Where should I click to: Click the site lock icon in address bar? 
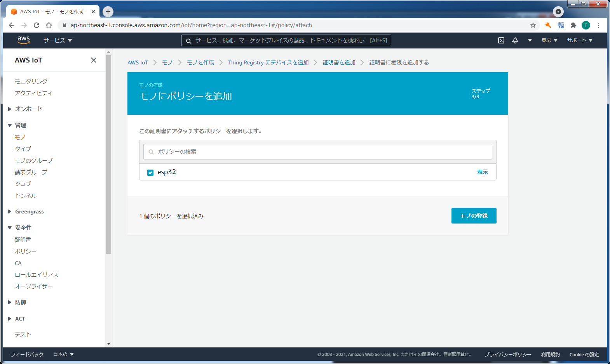pyautogui.click(x=64, y=25)
